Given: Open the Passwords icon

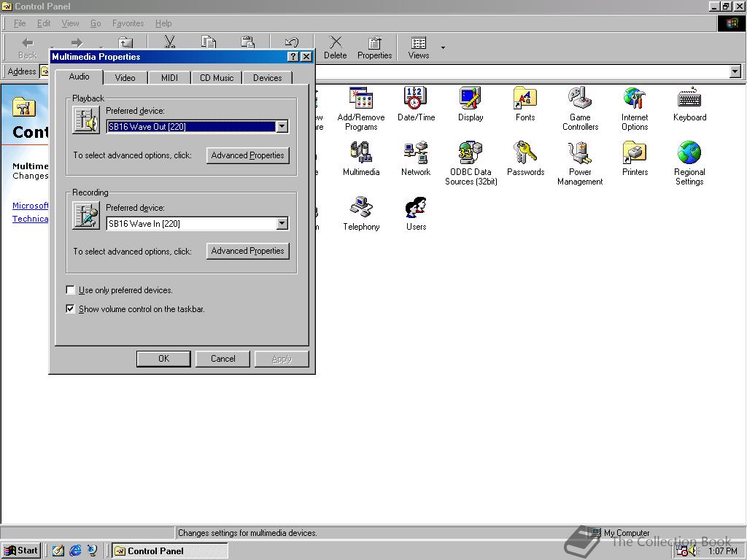Looking at the screenshot, I should [x=525, y=158].
